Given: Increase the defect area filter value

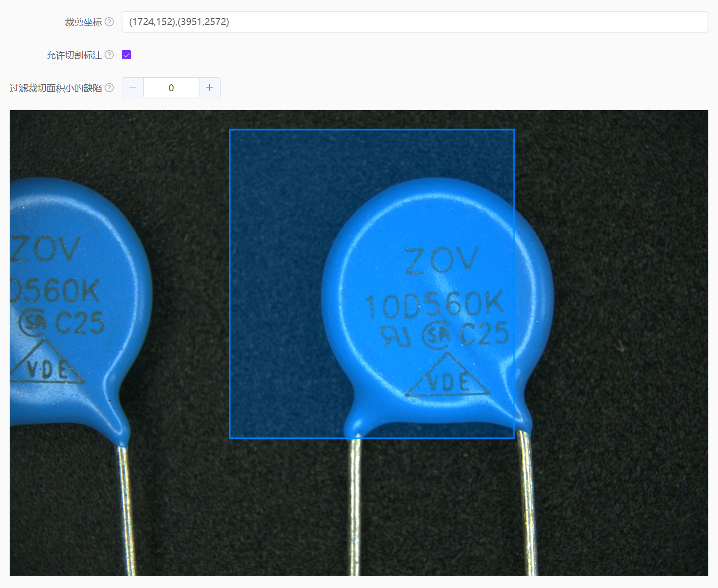Looking at the screenshot, I should [210, 88].
